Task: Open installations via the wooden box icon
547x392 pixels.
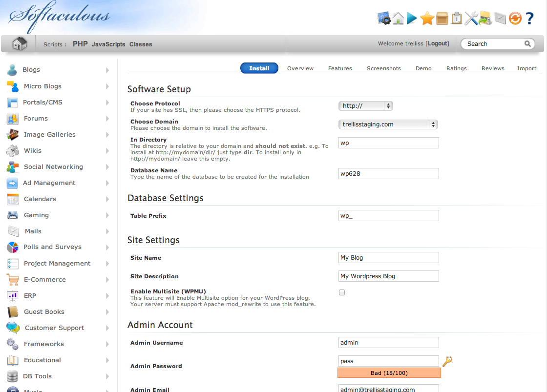Action: [x=442, y=18]
